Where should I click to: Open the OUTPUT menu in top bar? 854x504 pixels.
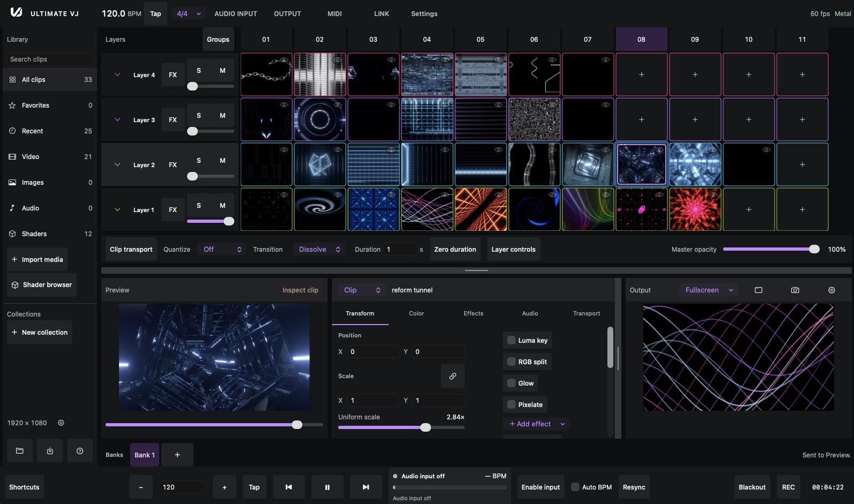[x=287, y=13]
